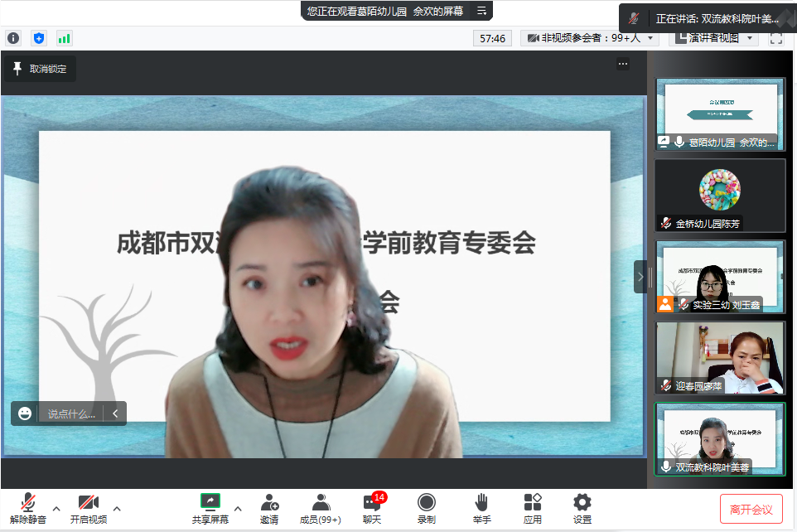Open the 应用 apps panel
Viewport: 797px width, 532px height.
click(532, 509)
